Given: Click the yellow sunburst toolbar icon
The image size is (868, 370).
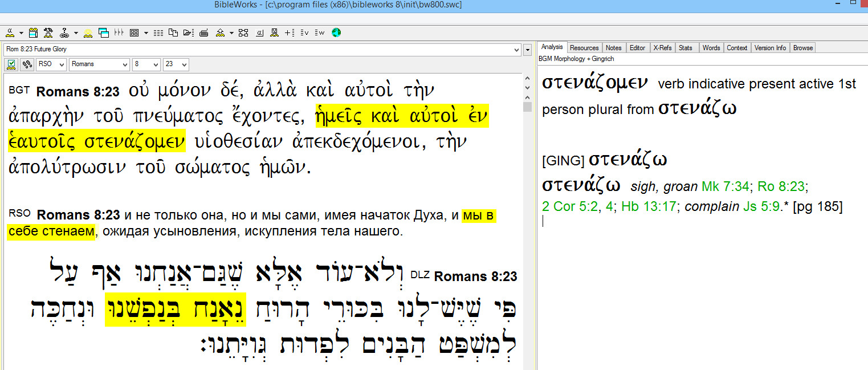Looking at the screenshot, I should tap(88, 32).
